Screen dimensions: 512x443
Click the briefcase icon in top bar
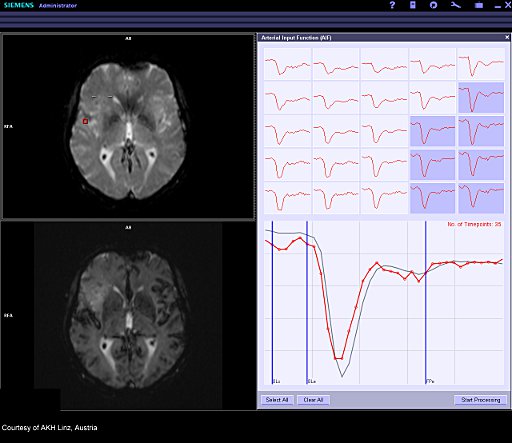point(479,5)
